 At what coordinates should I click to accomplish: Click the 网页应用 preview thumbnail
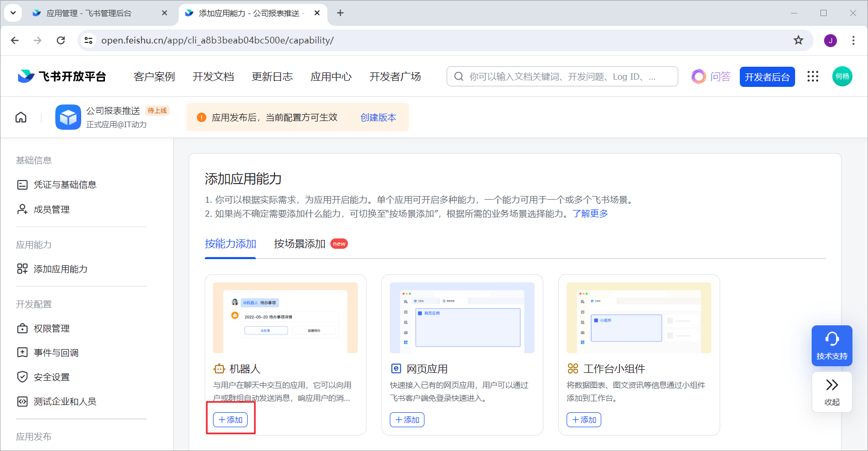[x=462, y=318]
